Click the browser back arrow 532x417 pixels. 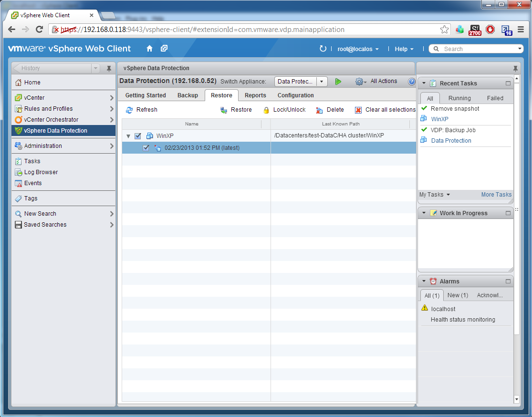[11, 30]
